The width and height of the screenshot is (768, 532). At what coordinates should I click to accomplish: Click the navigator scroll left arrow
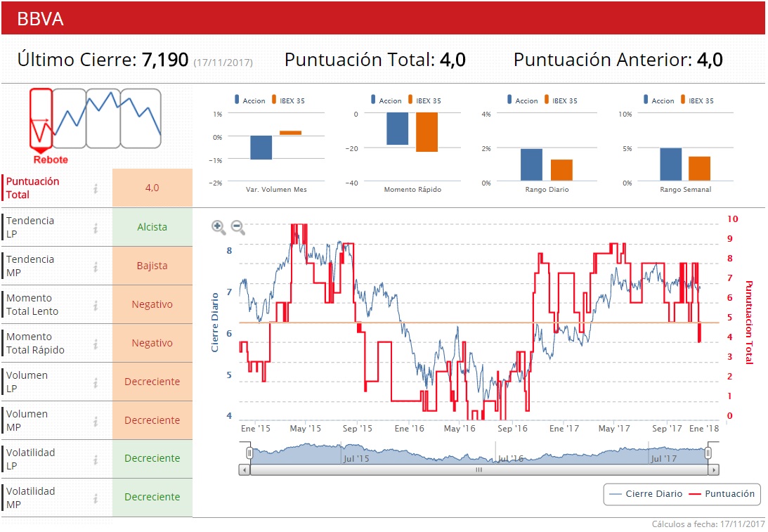(x=245, y=470)
